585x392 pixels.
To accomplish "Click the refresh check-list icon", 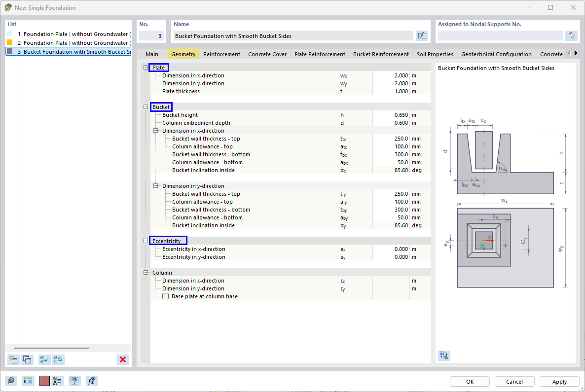I will 58,359.
